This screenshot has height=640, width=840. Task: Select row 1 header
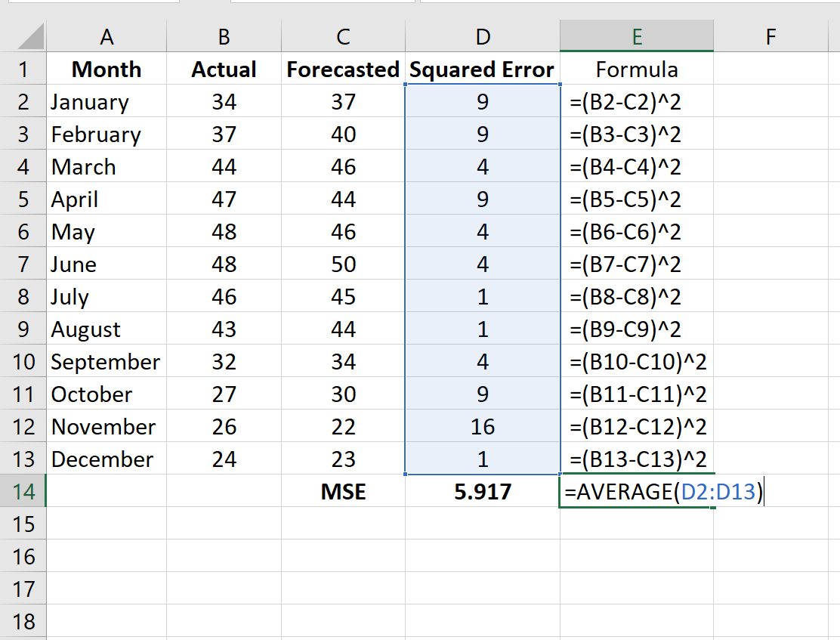pyautogui.click(x=23, y=70)
